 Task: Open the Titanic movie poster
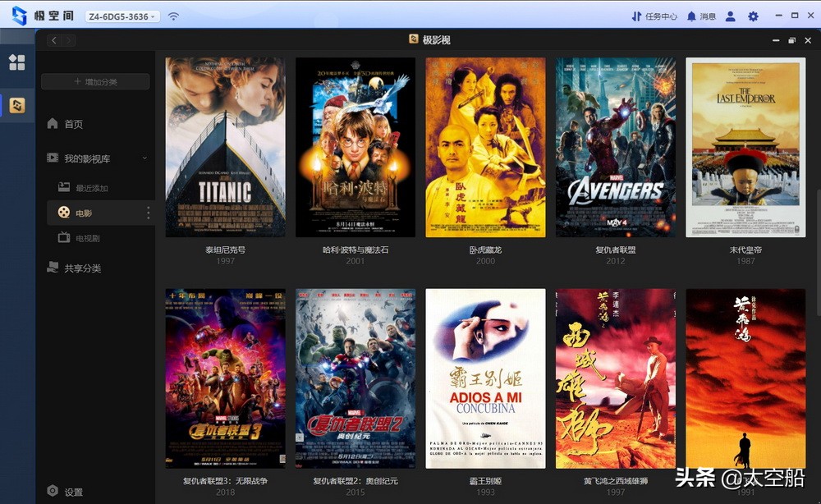coord(225,147)
